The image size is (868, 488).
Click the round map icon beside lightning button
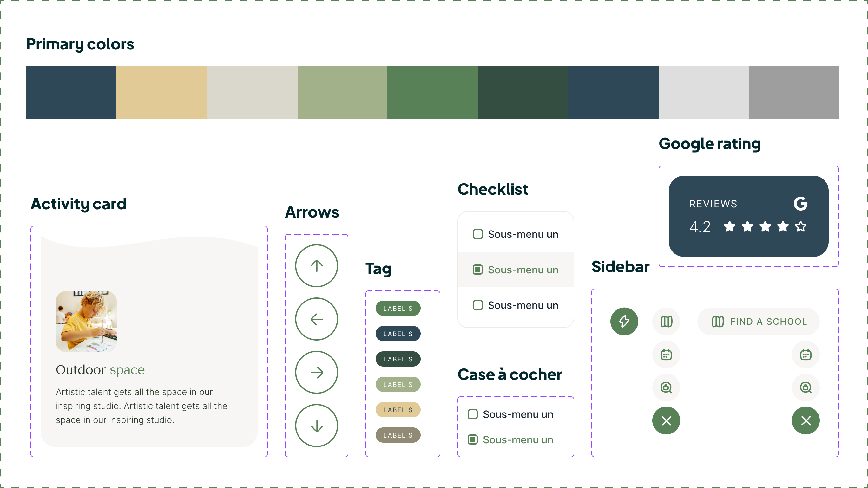tap(666, 321)
